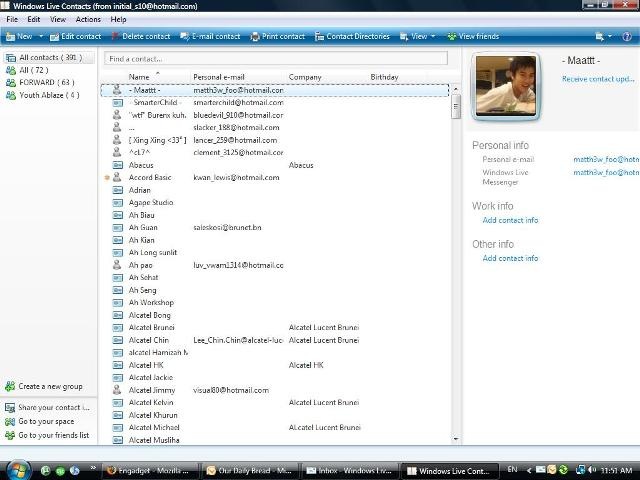The image size is (640, 480).
Task: Click Delete contact toolbar button
Action: click(141, 36)
